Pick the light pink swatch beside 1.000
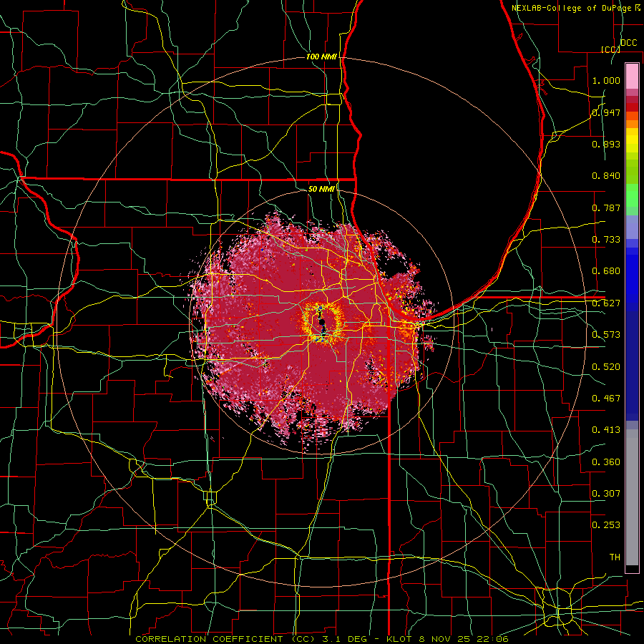The width and height of the screenshot is (644, 644). click(x=632, y=77)
